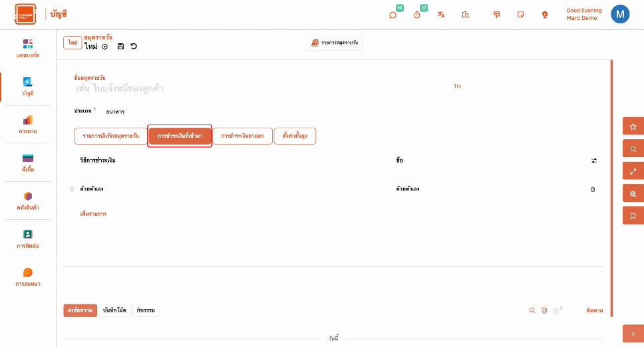Screen dimensions: 644x347
Task: Open the chat messages icon in top bar
Action: coord(393,15)
